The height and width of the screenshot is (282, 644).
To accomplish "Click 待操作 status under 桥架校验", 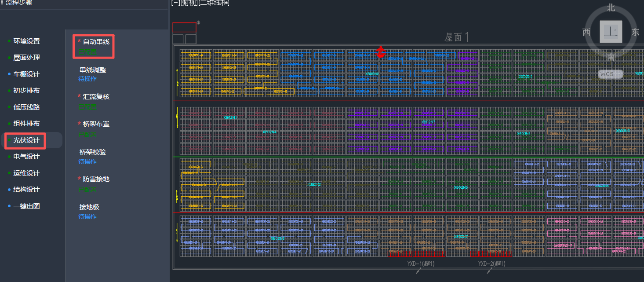I will pos(87,161).
